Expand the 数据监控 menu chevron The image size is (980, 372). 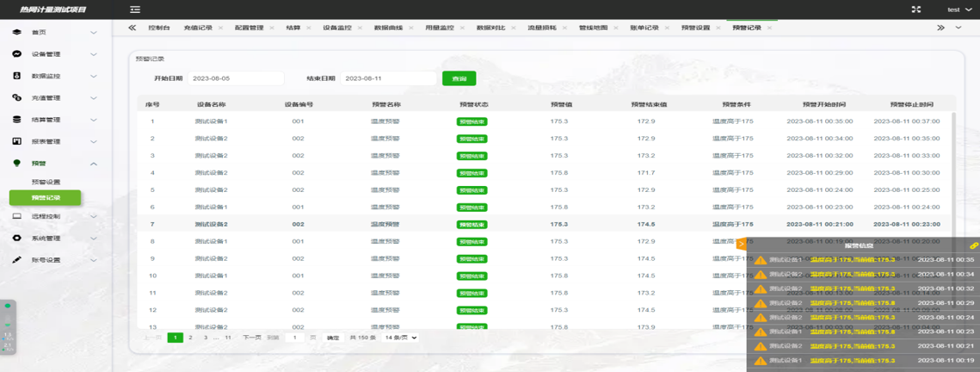[94, 77]
